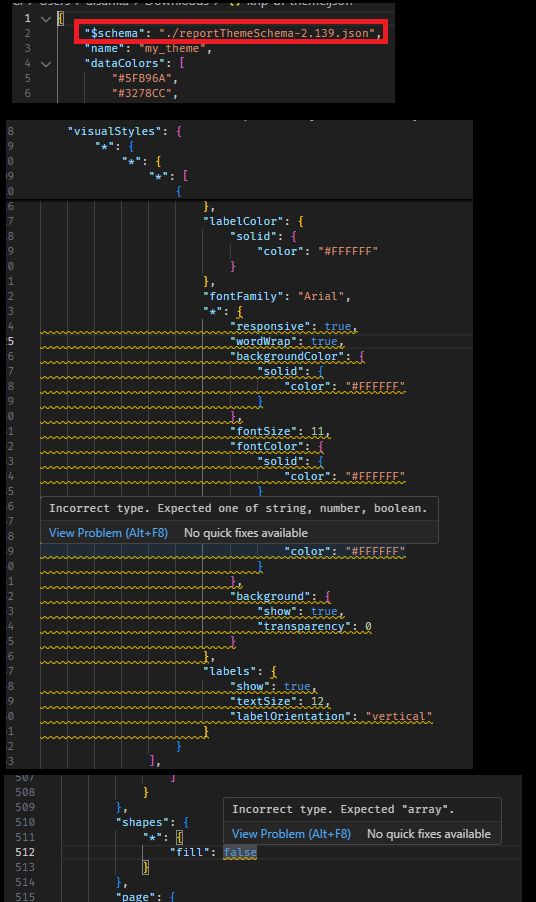Click line number 2 in the gutter
The width and height of the screenshot is (536, 902).
(x=28, y=33)
